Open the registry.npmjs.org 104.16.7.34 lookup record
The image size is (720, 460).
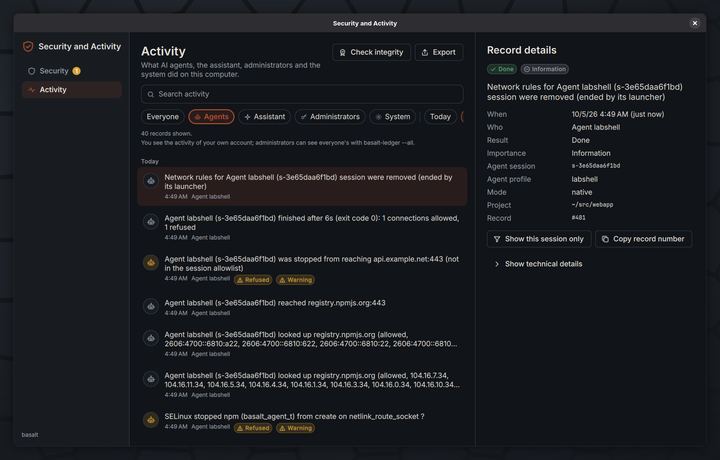coord(302,385)
